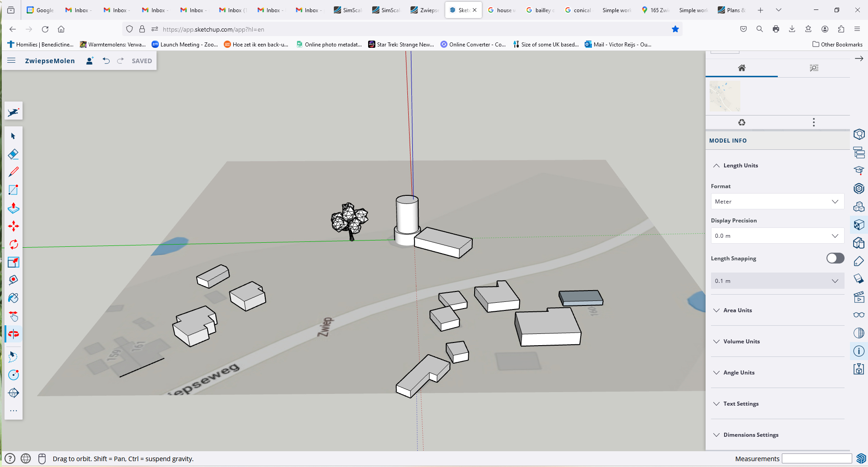Activate the Rotate tool
868x467 pixels.
(13, 244)
